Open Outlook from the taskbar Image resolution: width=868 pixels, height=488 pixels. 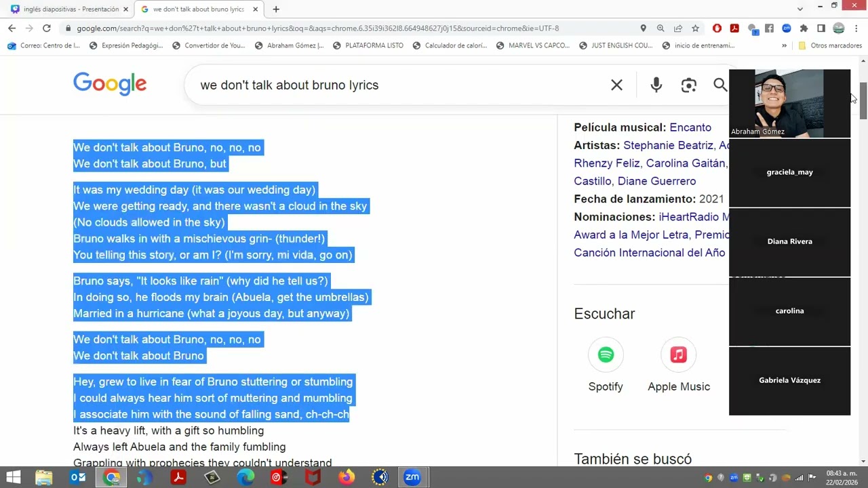coord(78,477)
